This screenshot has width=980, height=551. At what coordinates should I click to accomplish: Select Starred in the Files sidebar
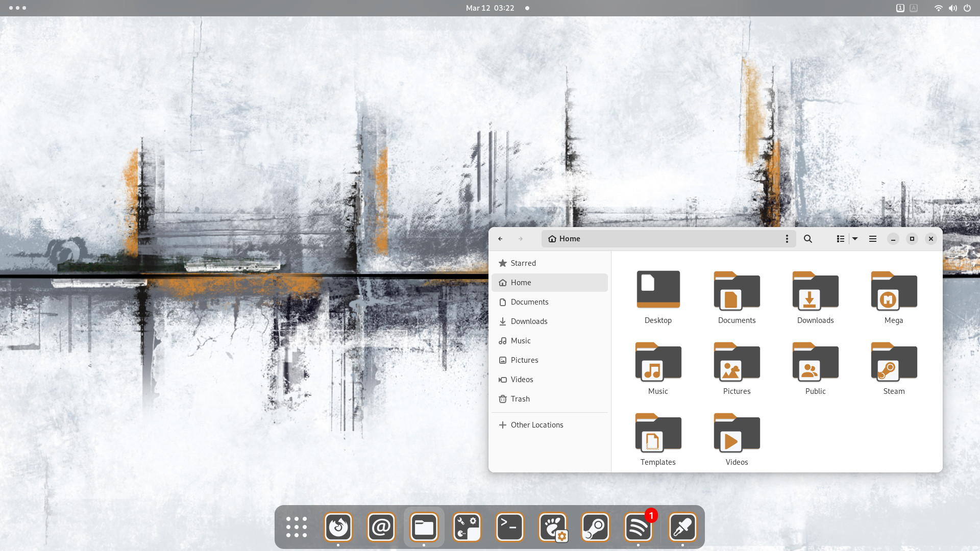click(x=523, y=263)
